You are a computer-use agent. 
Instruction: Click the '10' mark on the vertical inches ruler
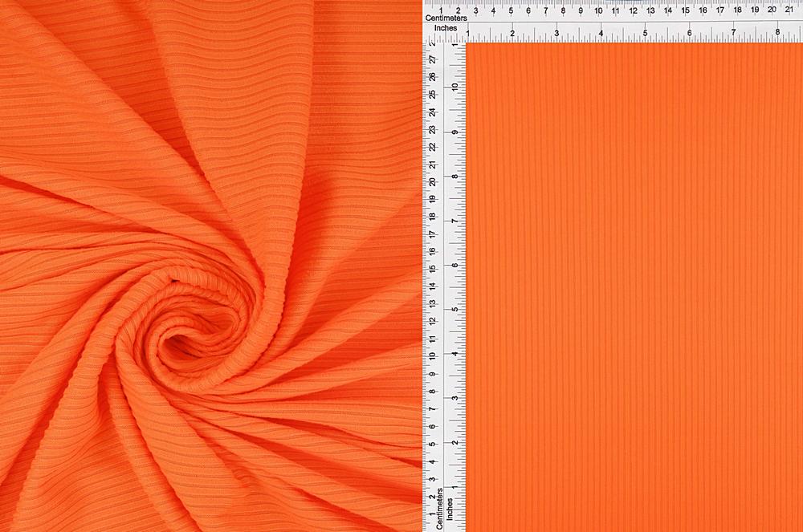454,87
